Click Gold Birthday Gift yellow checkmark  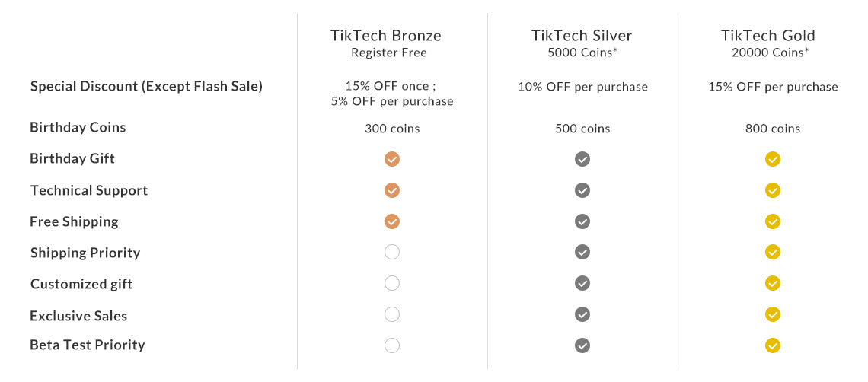pos(773,159)
